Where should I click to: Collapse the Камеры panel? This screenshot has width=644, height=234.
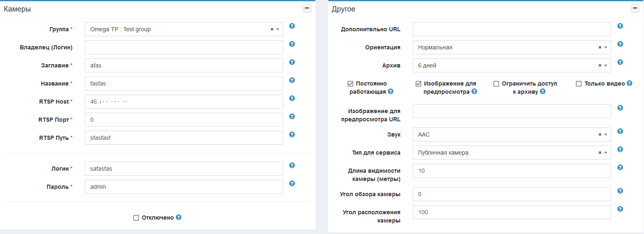tap(307, 8)
